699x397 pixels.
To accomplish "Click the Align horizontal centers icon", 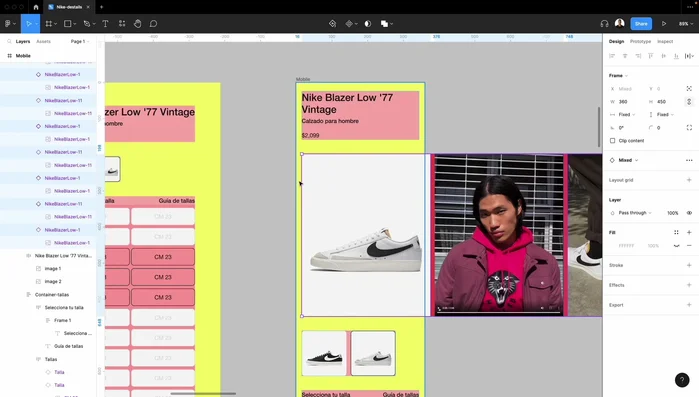I will coord(625,56).
